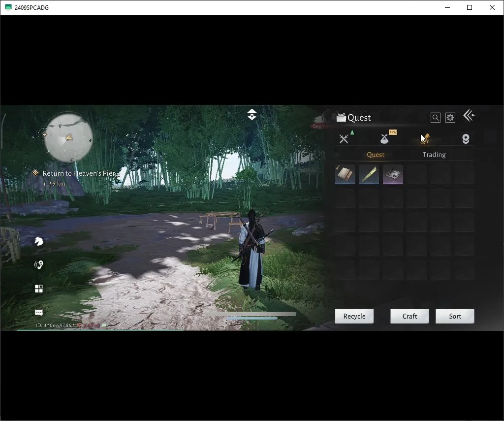Toggle the listening ear icon
Image resolution: width=504 pixels, height=421 pixels.
tap(38, 265)
